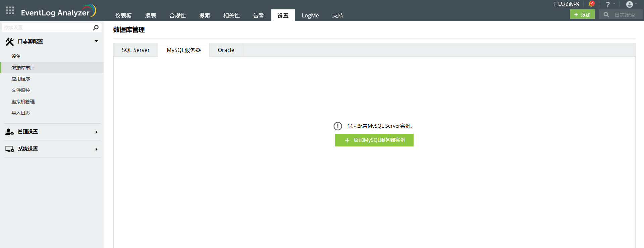Viewport: 644px width, 248px height.
Task: Click 添加MySQL服务器实例 button
Action: tap(374, 140)
